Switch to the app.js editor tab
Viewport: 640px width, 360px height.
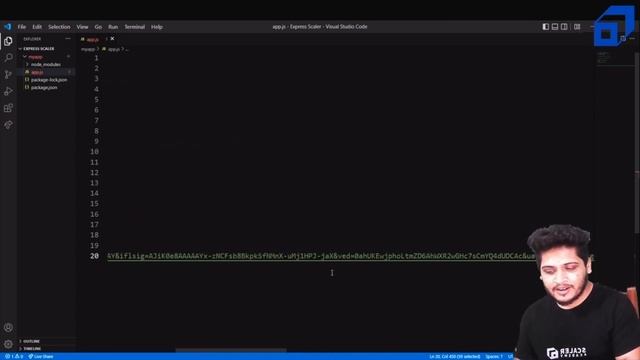(92, 39)
